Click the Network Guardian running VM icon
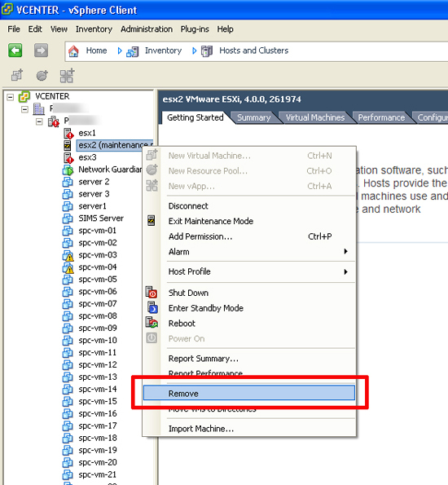 pos(68,170)
